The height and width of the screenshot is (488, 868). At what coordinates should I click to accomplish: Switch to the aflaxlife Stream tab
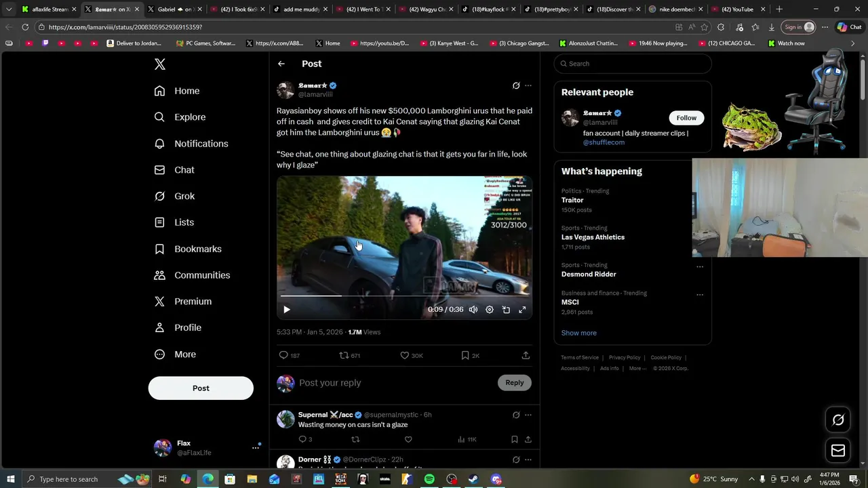point(49,9)
